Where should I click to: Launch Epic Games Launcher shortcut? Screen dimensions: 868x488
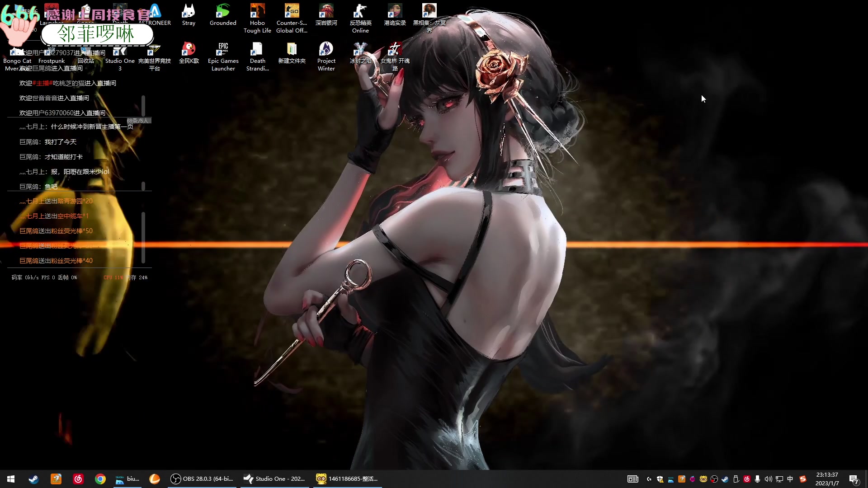(x=223, y=56)
